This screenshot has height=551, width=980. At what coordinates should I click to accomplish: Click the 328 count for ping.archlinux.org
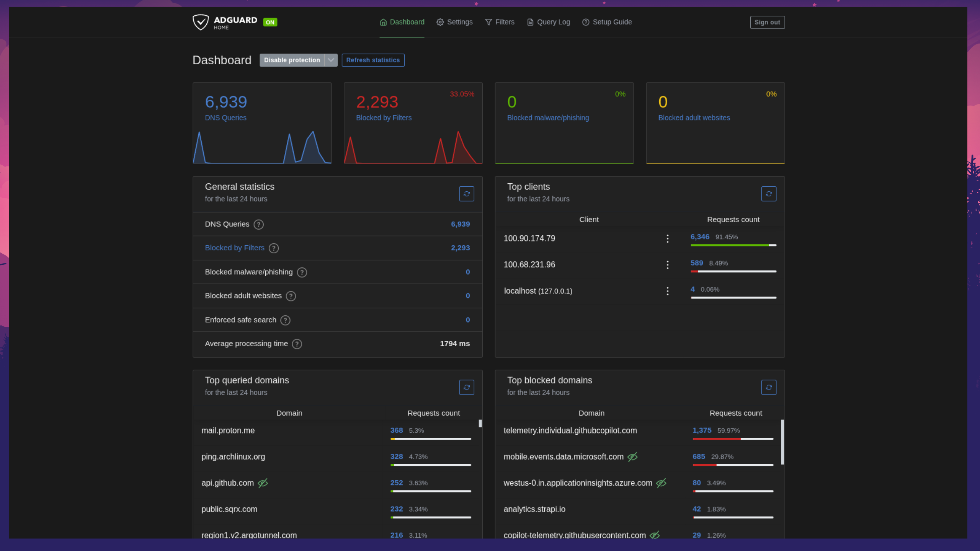[397, 457]
